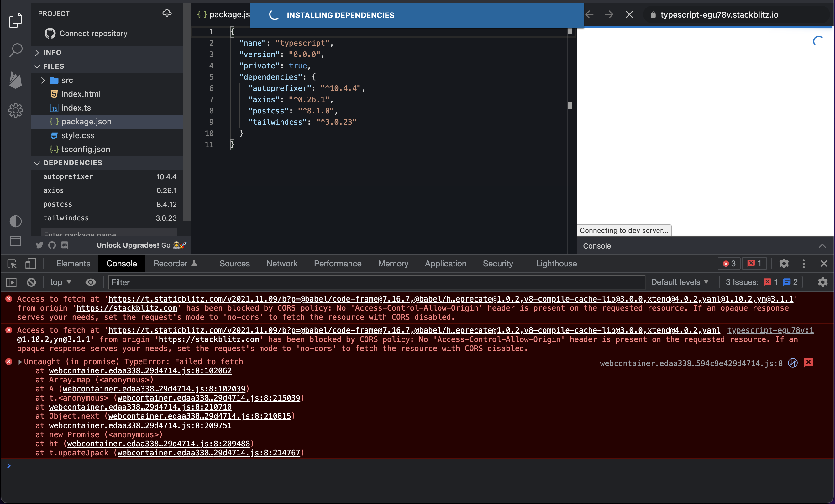Select the inspect element tool in DevTools
Viewport: 835px width, 504px height.
click(x=12, y=264)
